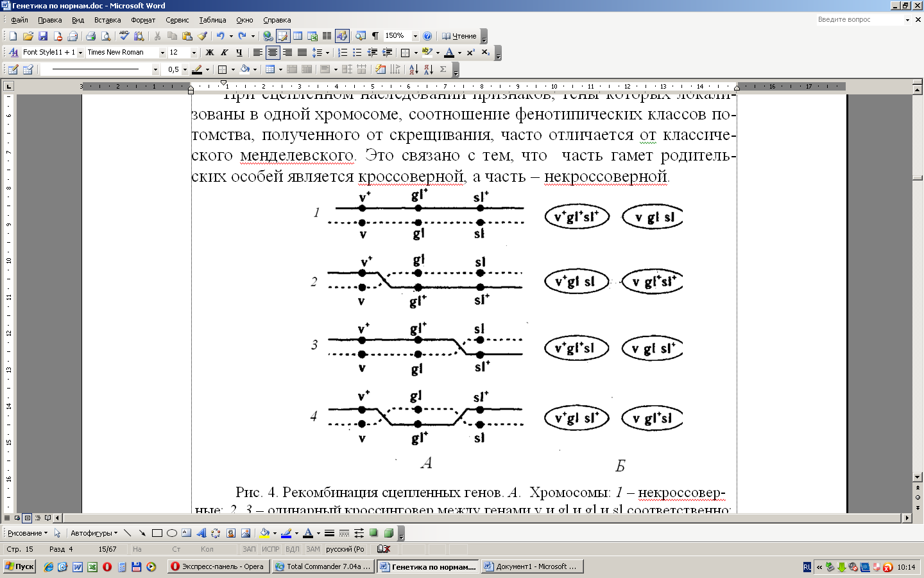Toggle superscript x² formatting

point(470,53)
